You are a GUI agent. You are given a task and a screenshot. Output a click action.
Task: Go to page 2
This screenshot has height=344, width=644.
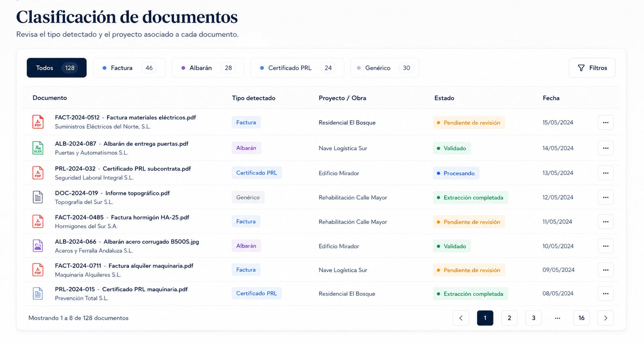click(x=509, y=318)
